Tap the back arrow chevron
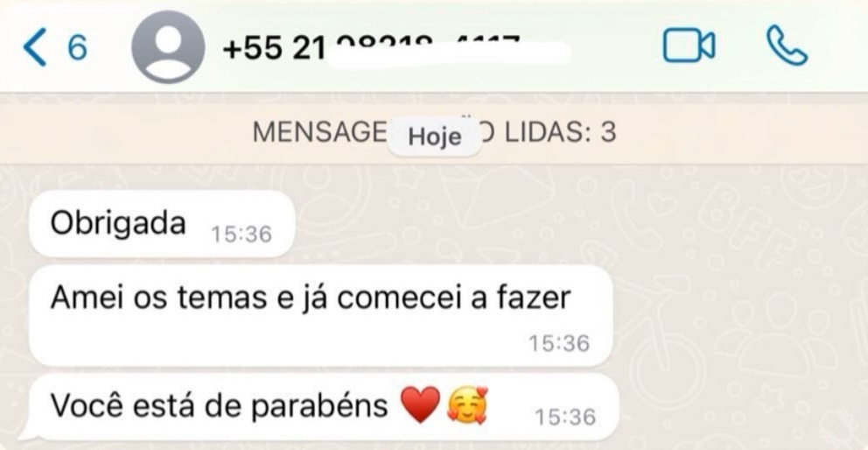 [x=34, y=47]
